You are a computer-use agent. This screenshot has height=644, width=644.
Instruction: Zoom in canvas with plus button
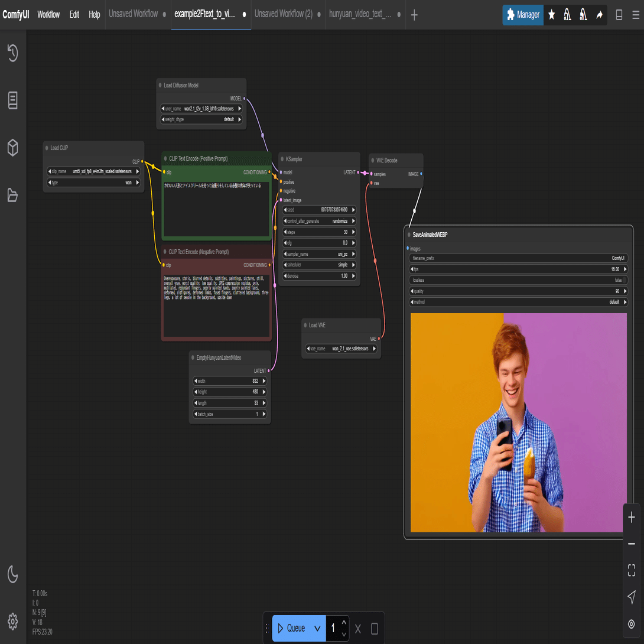coord(631,517)
